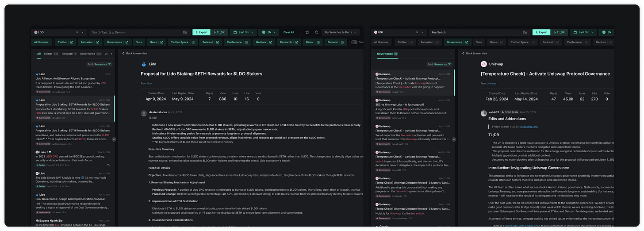Viewport: 644px width, 231px height.
Task: Click edit icon on left Podcast filter
Action: click(218, 42)
